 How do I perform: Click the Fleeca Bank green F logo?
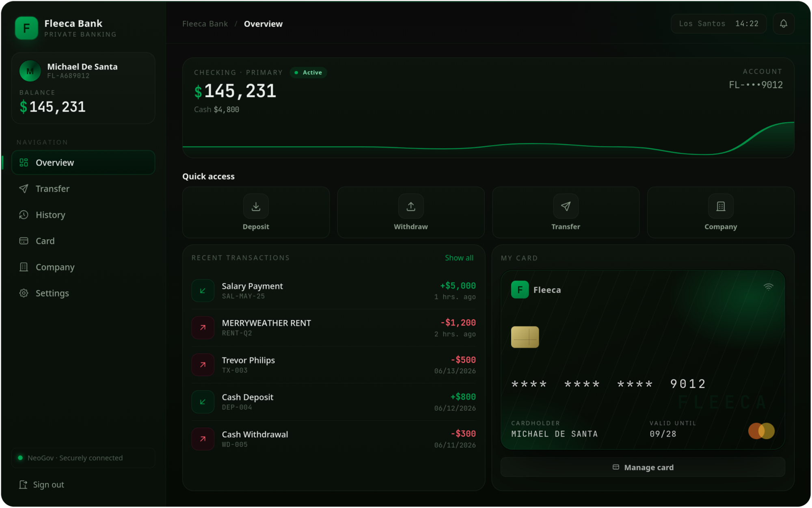[x=26, y=28]
